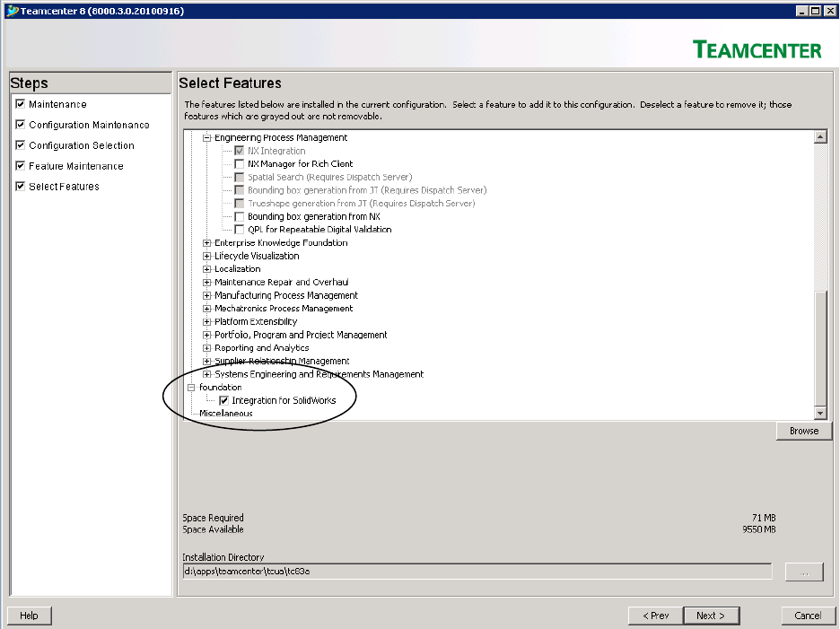This screenshot has width=840, height=629.
Task: Click the Teamcenter title bar app icon
Action: point(12,11)
